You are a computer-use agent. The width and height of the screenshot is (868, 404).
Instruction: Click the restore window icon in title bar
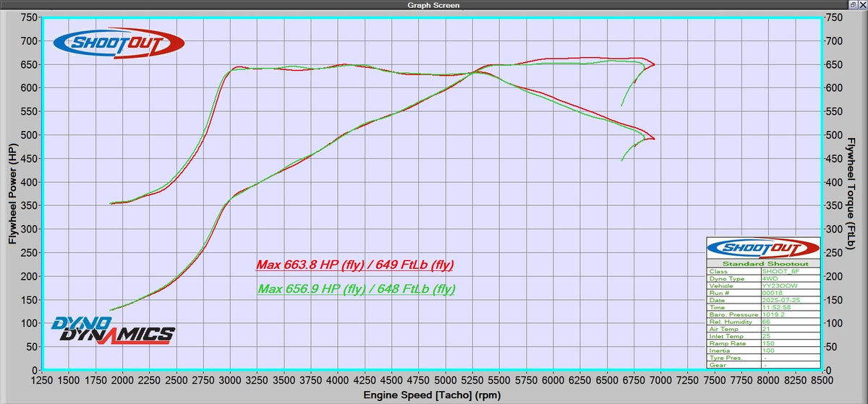pos(854,4)
